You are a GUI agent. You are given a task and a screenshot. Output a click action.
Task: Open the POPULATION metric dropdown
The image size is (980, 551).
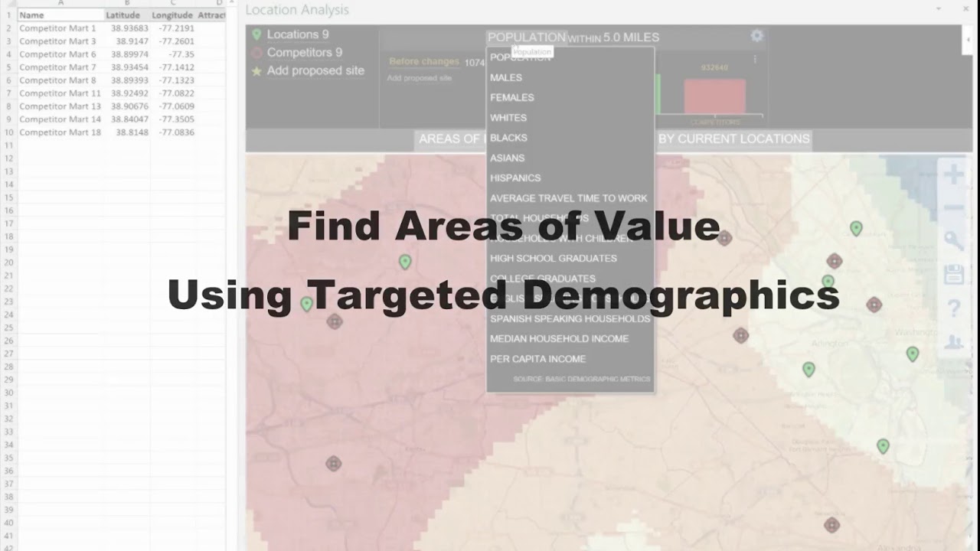click(527, 37)
